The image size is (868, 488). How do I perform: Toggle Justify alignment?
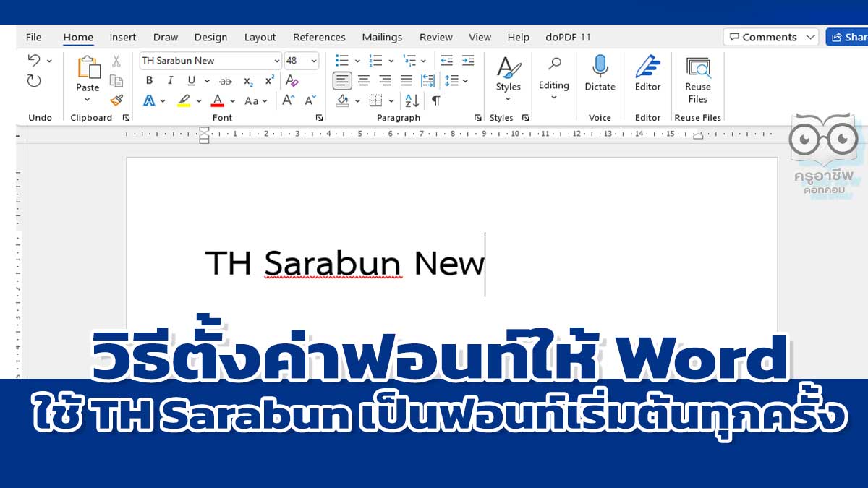click(407, 80)
